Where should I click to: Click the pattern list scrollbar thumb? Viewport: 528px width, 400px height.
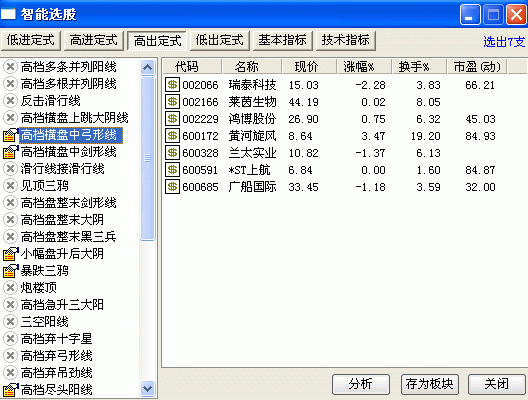(x=147, y=158)
